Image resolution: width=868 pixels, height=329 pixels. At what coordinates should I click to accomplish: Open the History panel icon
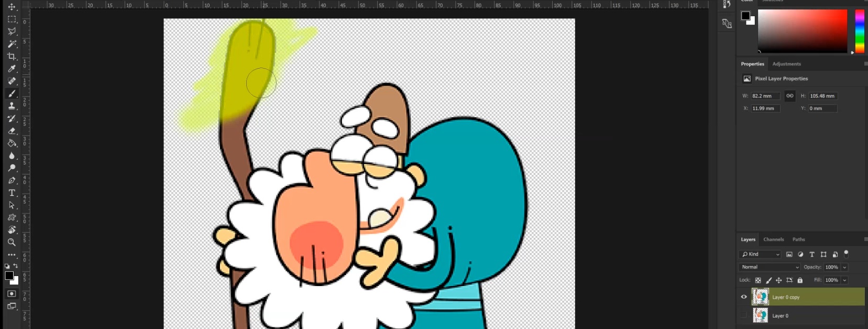727,4
